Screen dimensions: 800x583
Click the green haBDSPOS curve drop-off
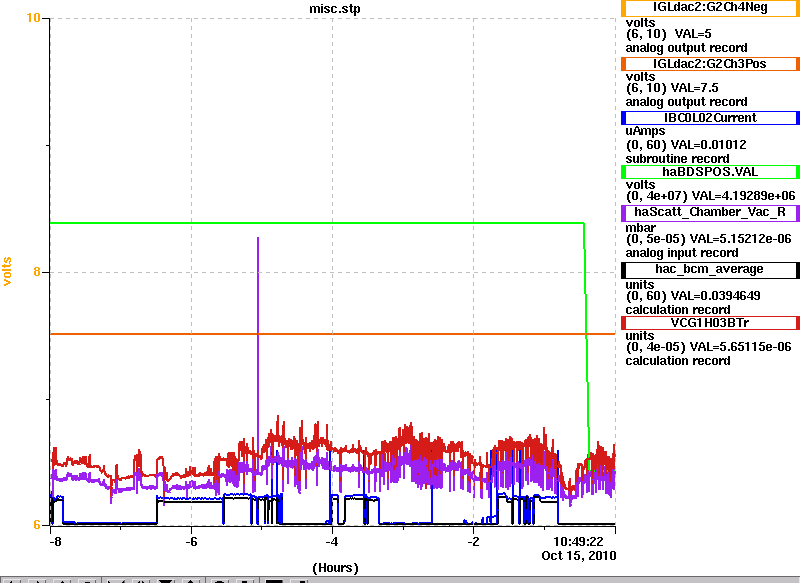click(x=586, y=337)
